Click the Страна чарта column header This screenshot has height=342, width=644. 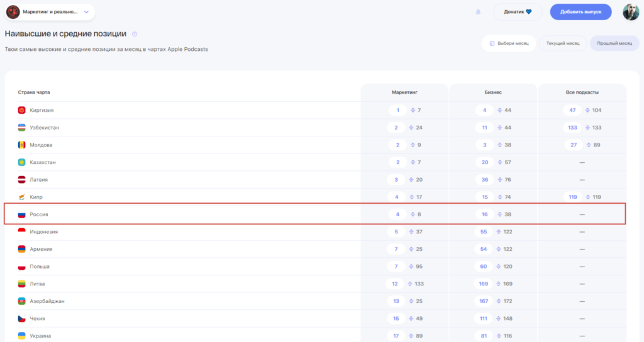34,92
